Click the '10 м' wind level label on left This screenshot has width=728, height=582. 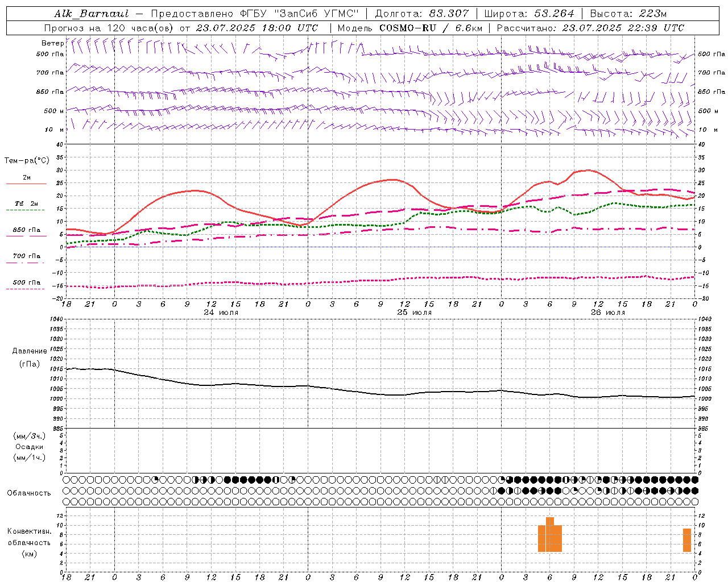coord(55,130)
